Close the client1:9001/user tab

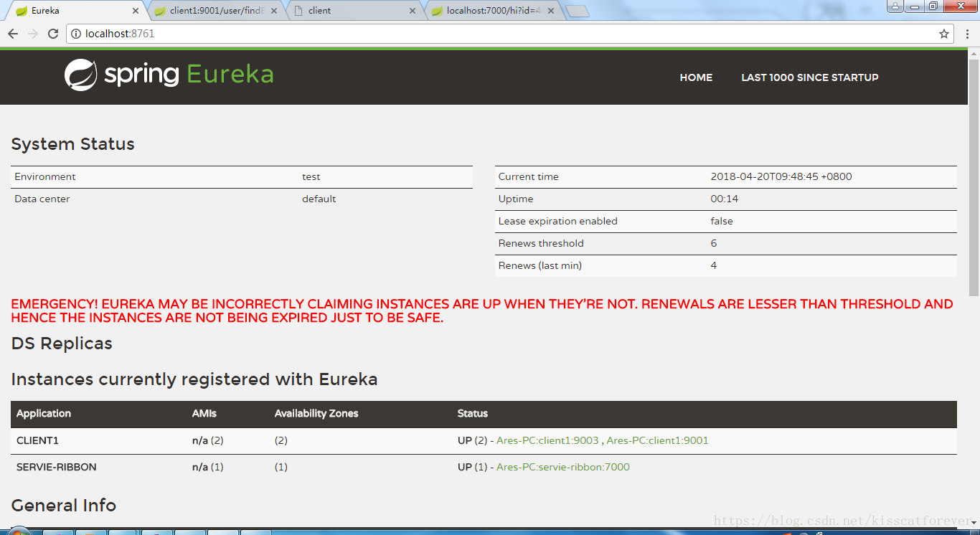[x=274, y=11]
